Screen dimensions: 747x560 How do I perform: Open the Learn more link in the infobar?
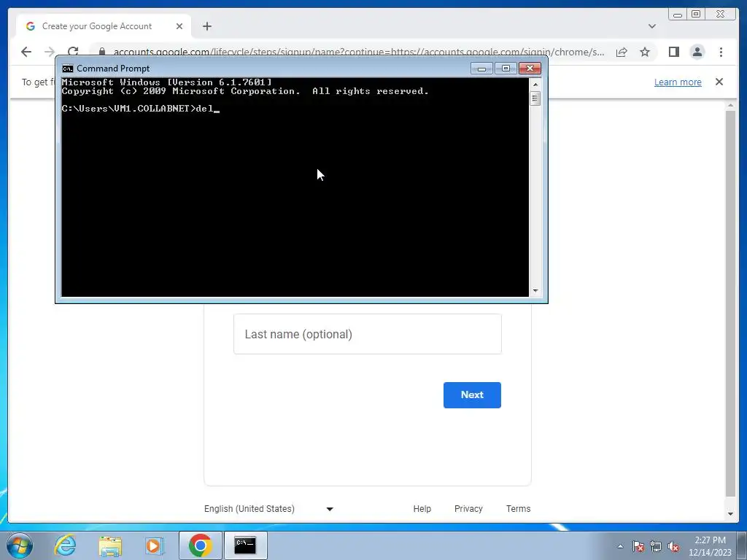coord(678,82)
